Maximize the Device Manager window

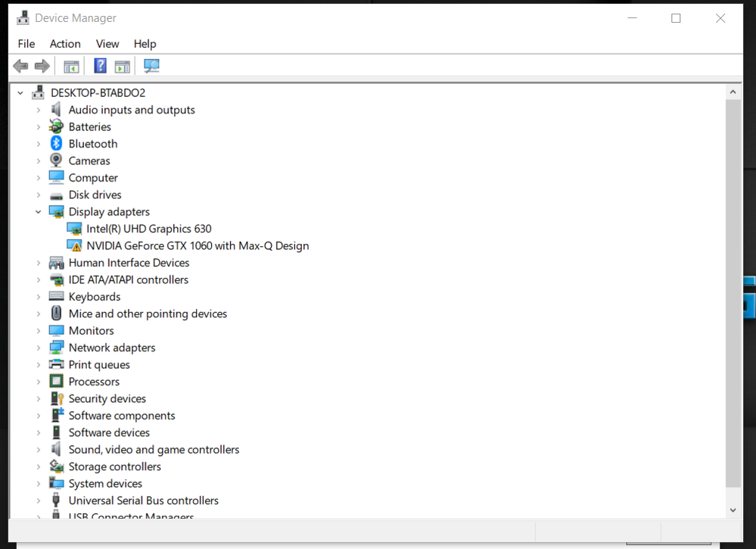pos(676,18)
